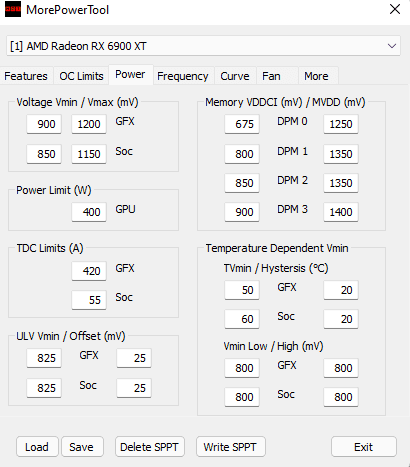
Task: Click the Exit button
Action: [x=364, y=447]
